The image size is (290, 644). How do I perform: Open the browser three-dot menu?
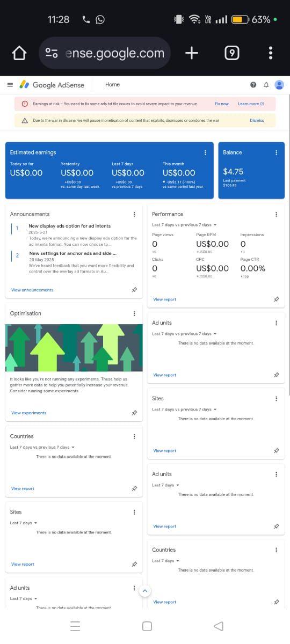point(271,53)
